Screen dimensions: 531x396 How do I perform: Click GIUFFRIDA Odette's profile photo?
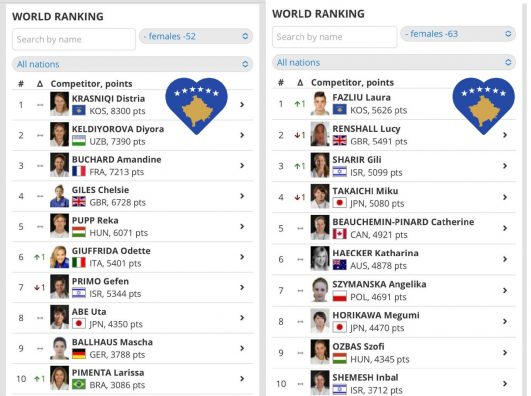(x=59, y=257)
